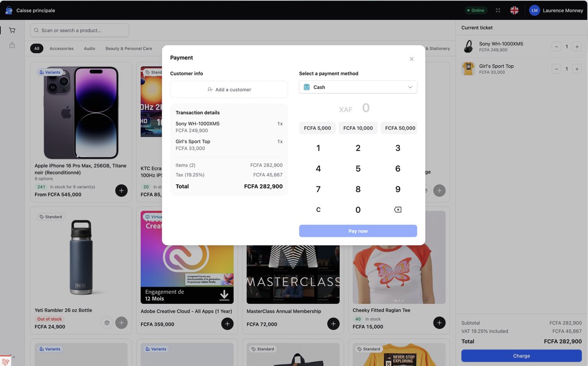Add Cheeky Fitted Raglan Tee to ticket
Screen dimensions: 588x366
click(x=440, y=322)
